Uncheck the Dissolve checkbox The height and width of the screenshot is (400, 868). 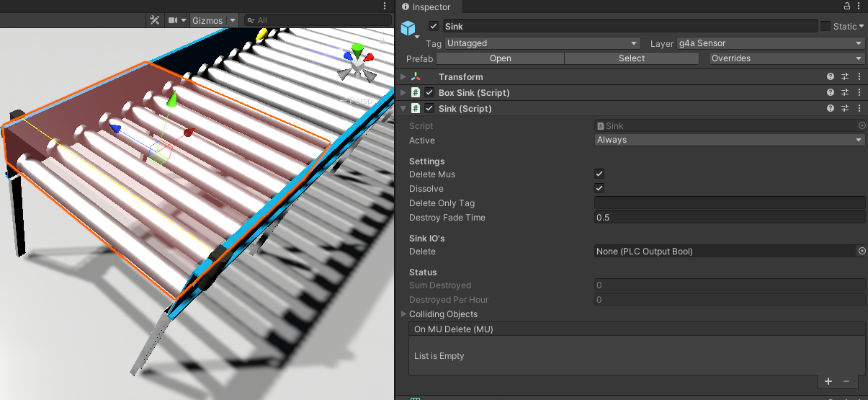[x=599, y=188]
